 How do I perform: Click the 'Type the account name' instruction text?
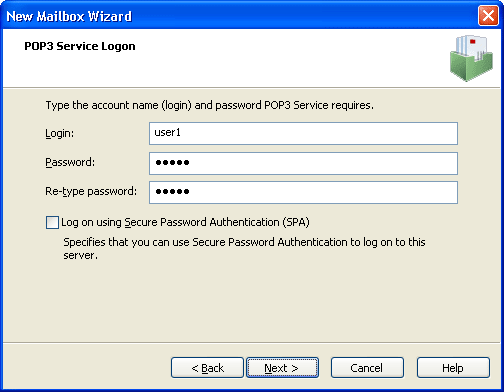(x=210, y=105)
